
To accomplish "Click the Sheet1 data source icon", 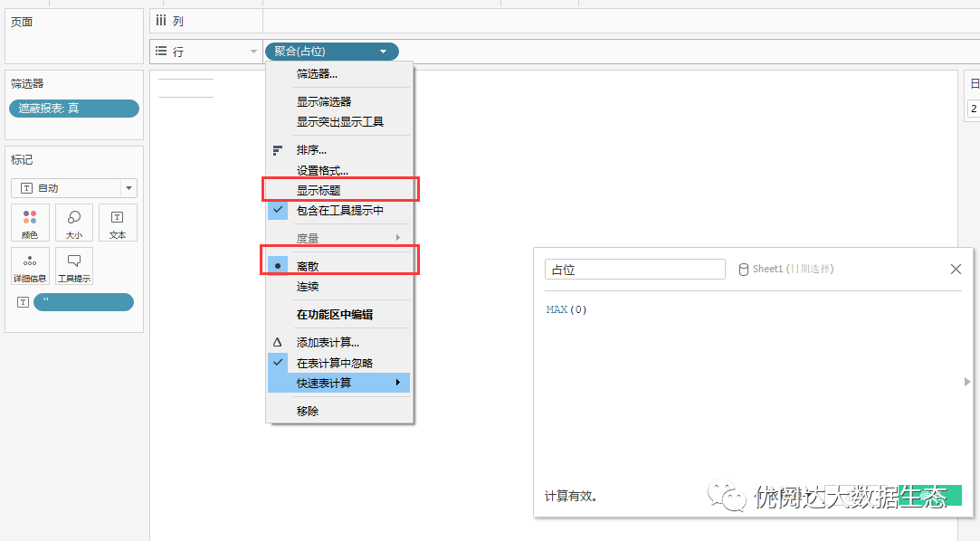I will coord(744,270).
